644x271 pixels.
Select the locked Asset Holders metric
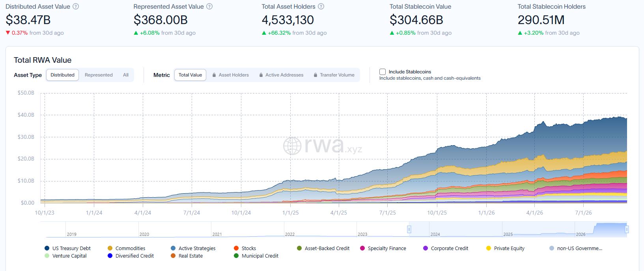pos(231,75)
